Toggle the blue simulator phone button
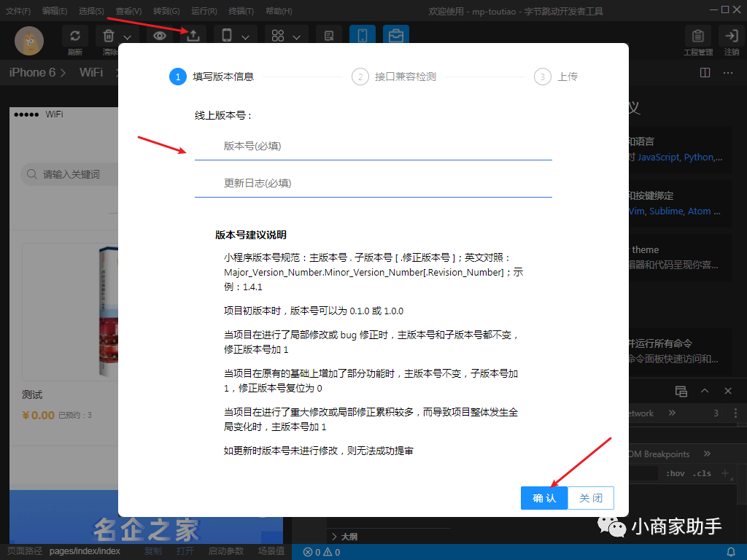The width and height of the screenshot is (747, 560). point(363,35)
